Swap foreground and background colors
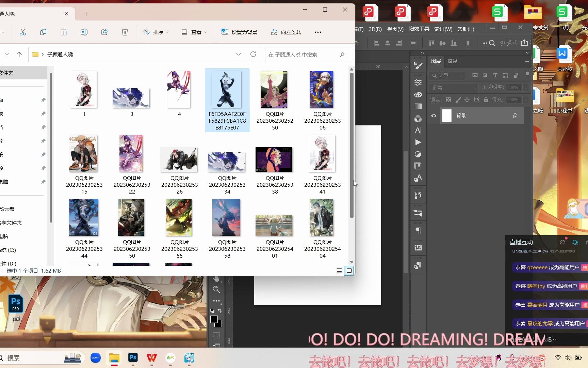588x368 pixels. pos(220,311)
